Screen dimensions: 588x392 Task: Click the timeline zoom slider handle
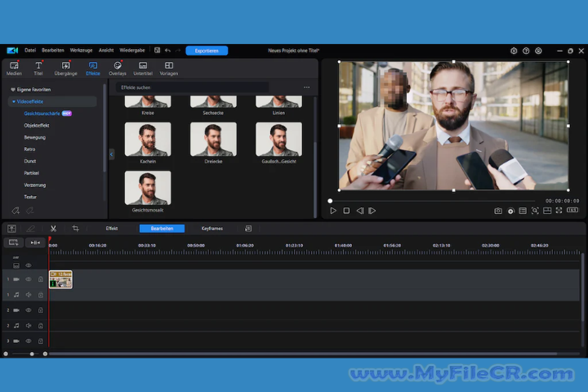[x=32, y=354]
